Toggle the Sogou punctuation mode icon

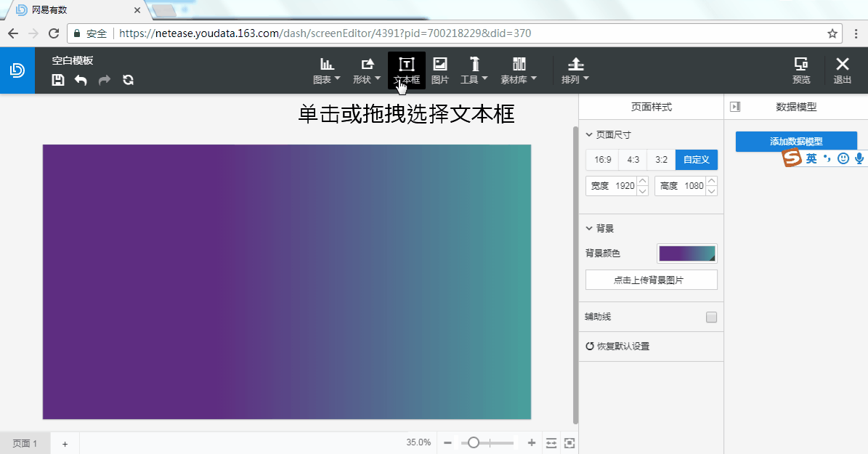827,158
